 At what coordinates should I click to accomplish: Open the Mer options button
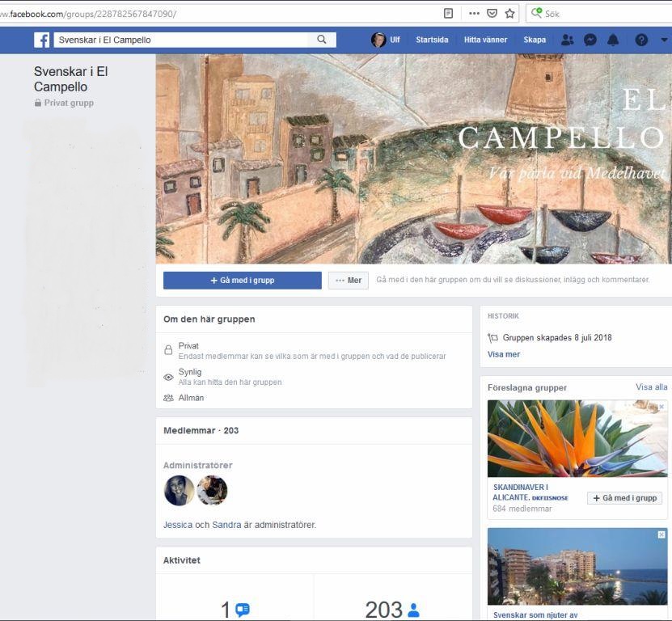click(349, 281)
